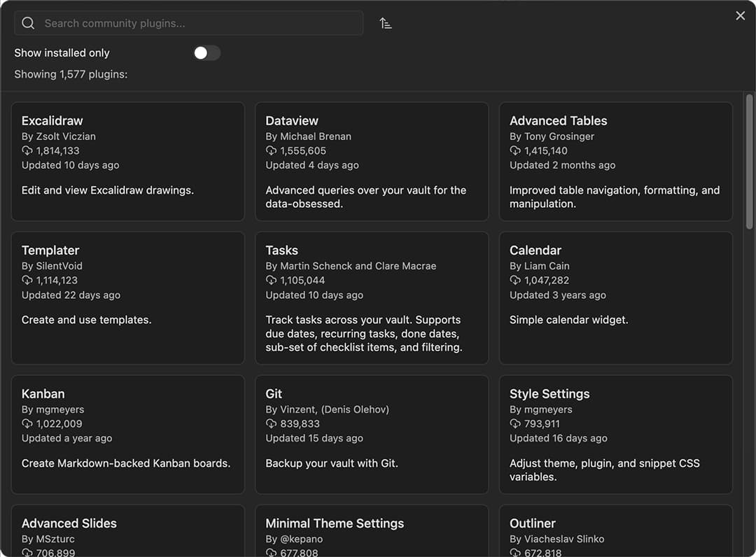Click author text 'By MSzturc'
Image resolution: width=756 pixels, height=557 pixels.
pyautogui.click(x=48, y=540)
